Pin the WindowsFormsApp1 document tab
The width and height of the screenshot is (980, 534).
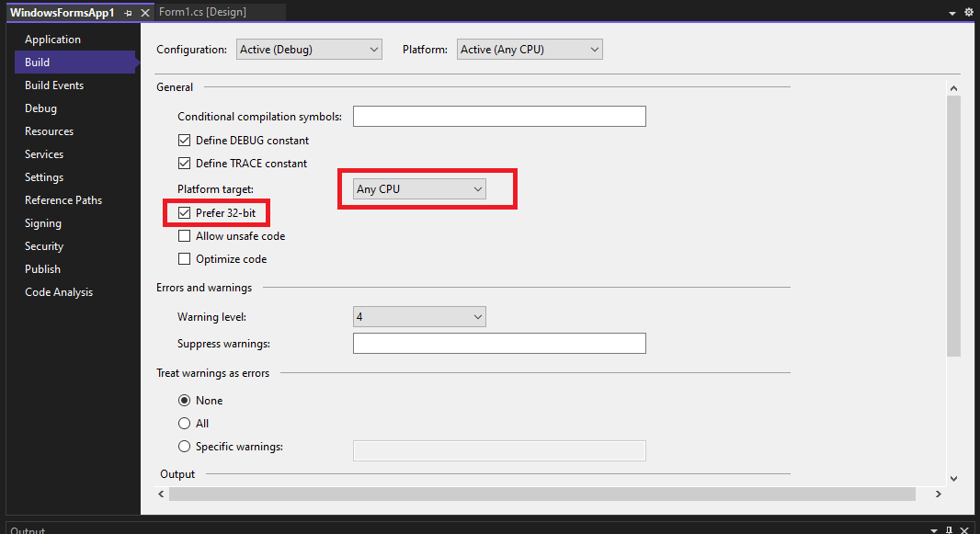click(129, 13)
